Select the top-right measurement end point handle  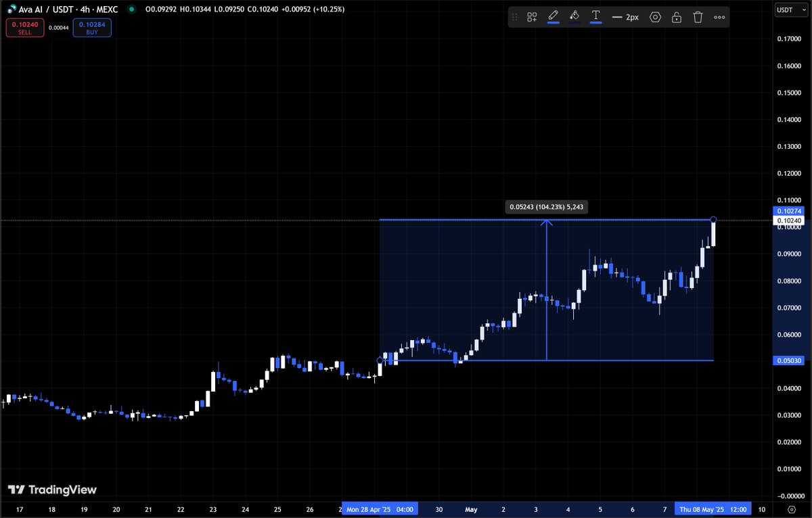coord(713,220)
